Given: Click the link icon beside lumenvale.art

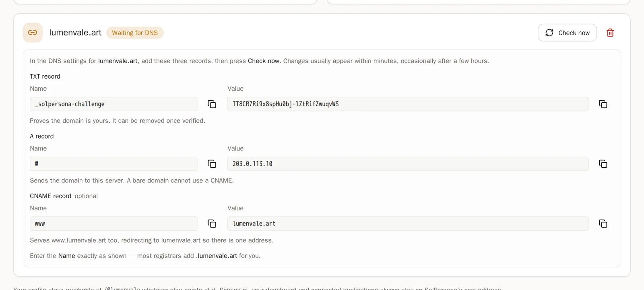Looking at the screenshot, I should pos(33,33).
